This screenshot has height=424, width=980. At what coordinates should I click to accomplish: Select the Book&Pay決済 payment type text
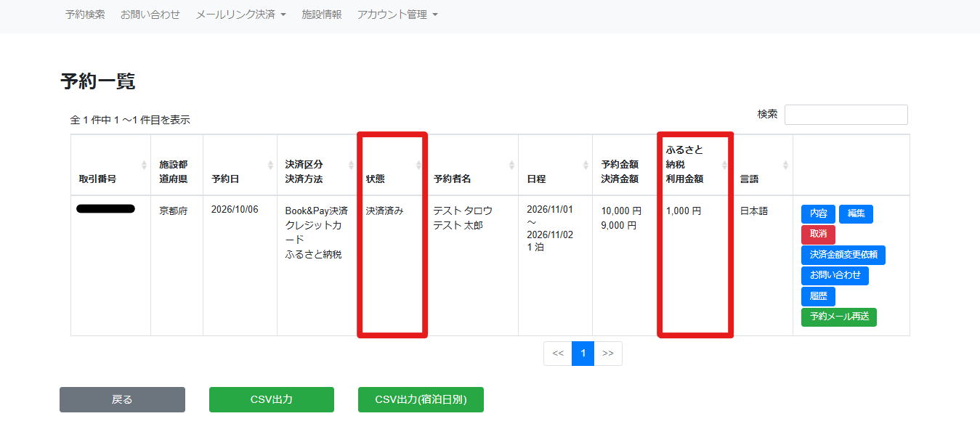click(x=317, y=211)
